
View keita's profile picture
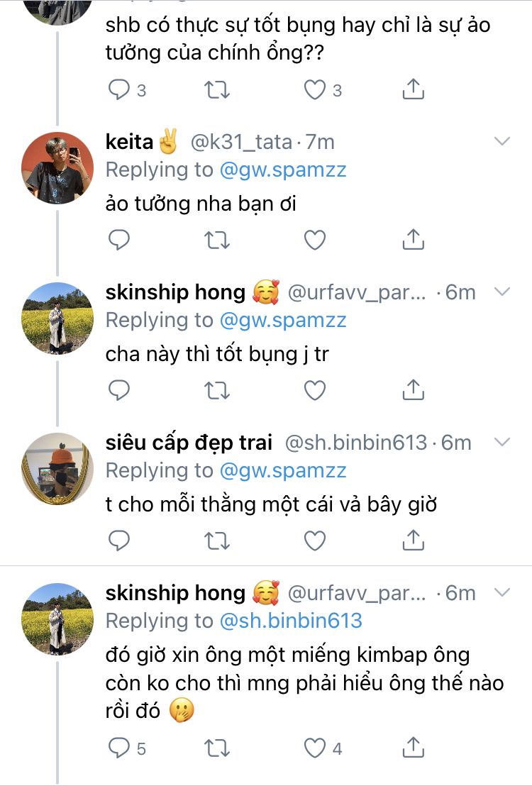(x=58, y=168)
